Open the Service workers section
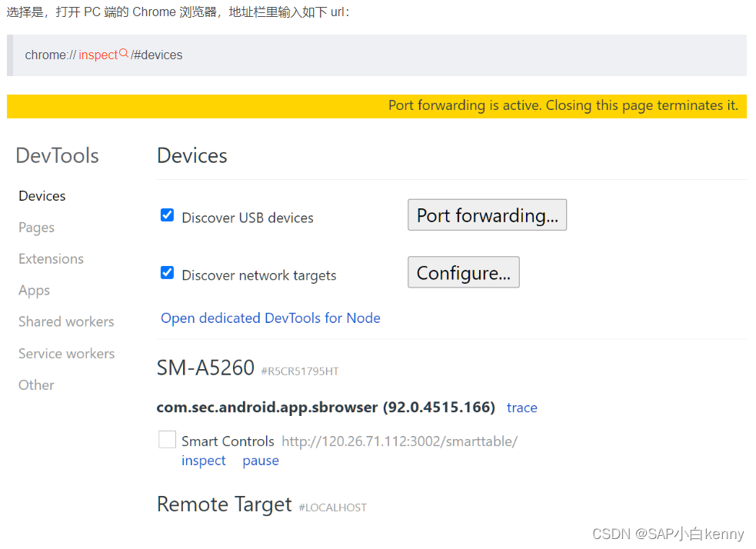756x549 pixels. coord(66,354)
